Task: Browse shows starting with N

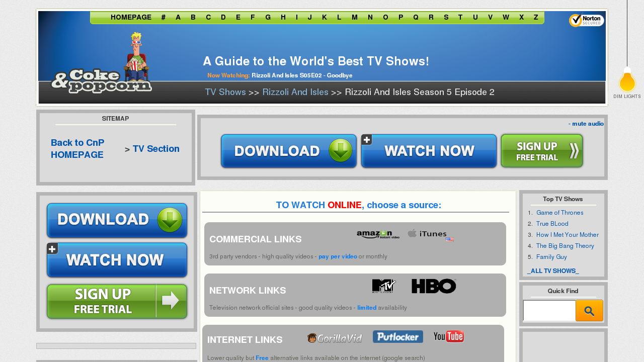Action: pos(370,17)
